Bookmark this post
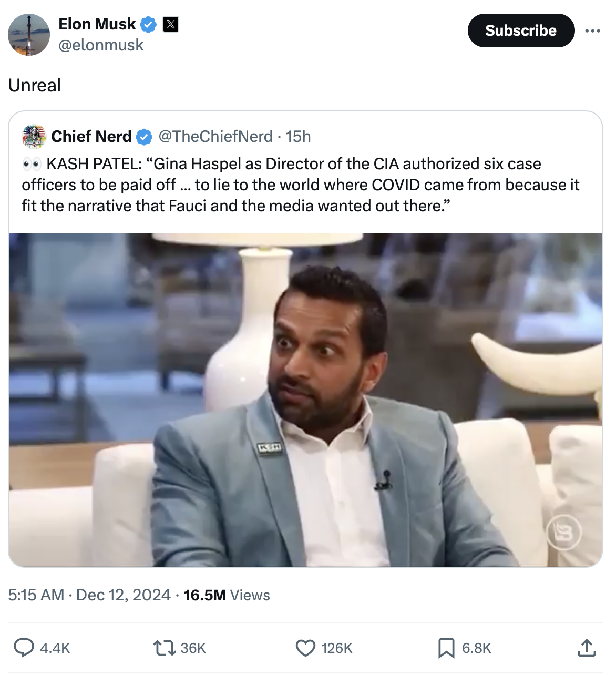616x675 pixels. pyautogui.click(x=446, y=648)
